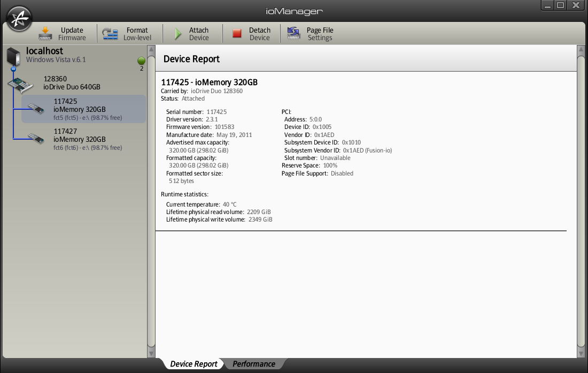Image resolution: width=588 pixels, height=373 pixels.
Task: Click the red Detach Device stop icon
Action: (x=237, y=34)
